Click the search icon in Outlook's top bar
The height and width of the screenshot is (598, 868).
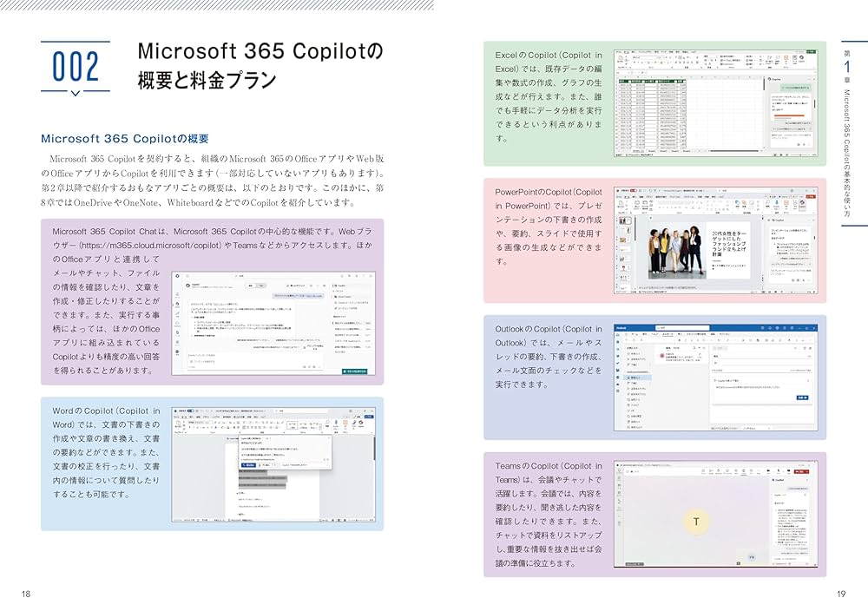(x=658, y=327)
